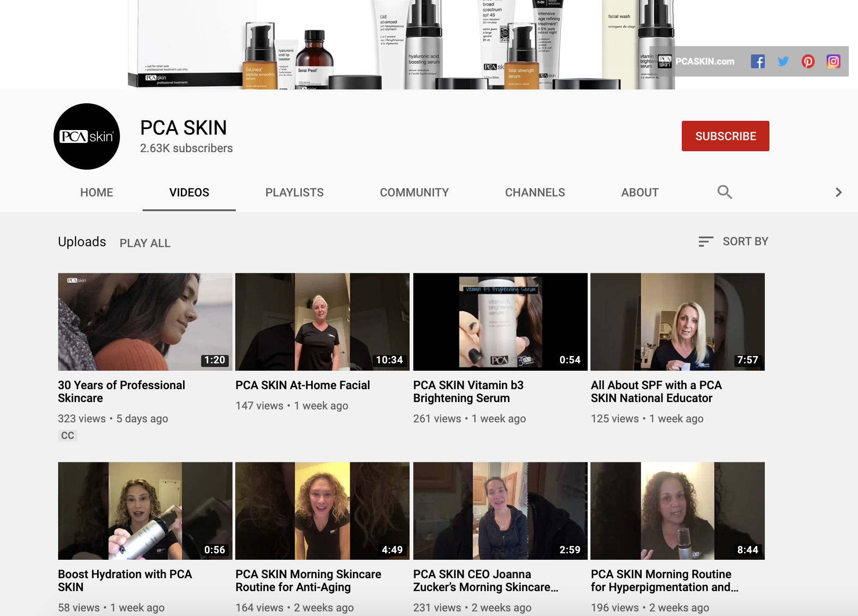The image size is (858, 616).
Task: Click Play All next to Uploads
Action: pyautogui.click(x=145, y=243)
